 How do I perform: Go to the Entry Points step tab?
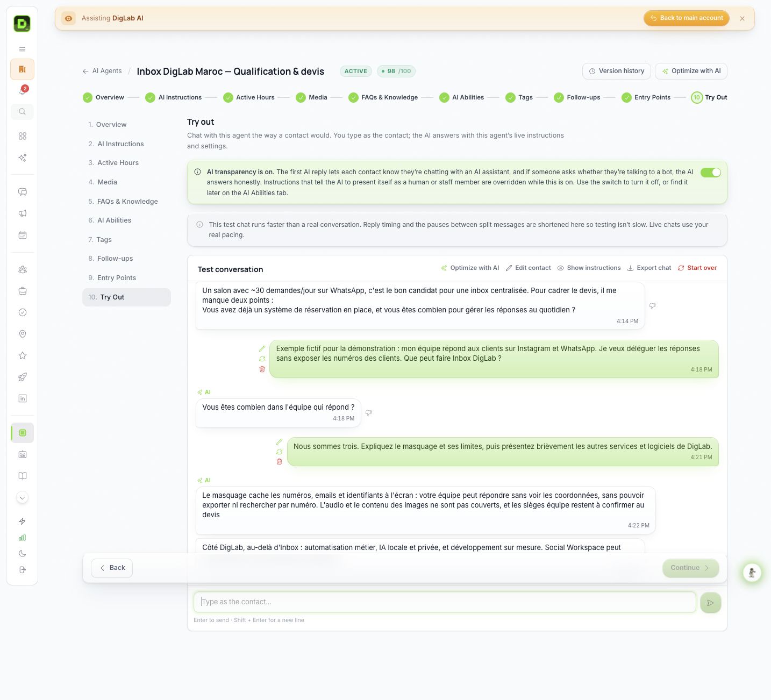(646, 97)
